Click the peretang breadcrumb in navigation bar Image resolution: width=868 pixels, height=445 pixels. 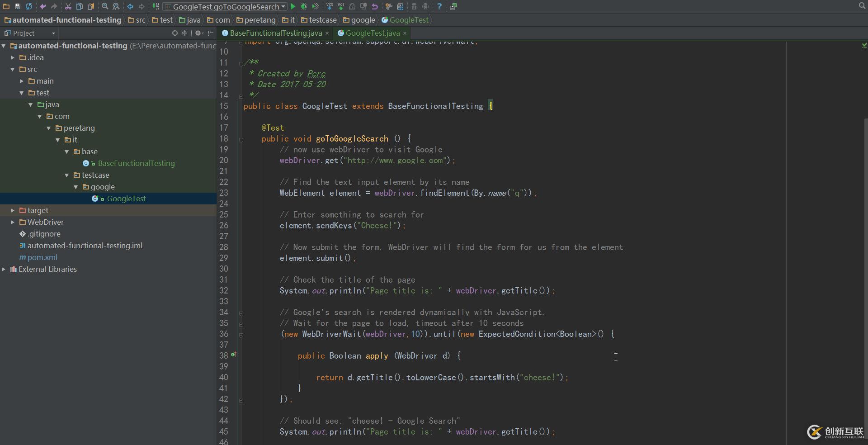point(256,20)
